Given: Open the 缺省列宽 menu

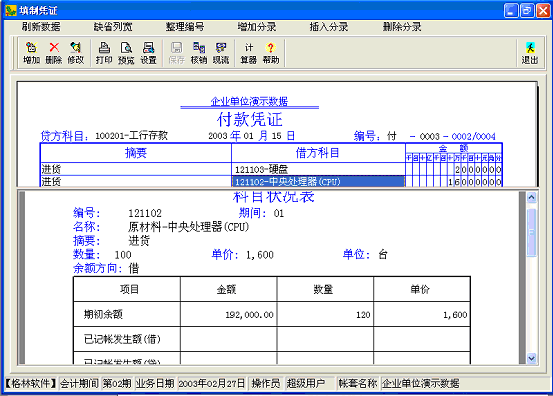Looking at the screenshot, I should (x=113, y=27).
